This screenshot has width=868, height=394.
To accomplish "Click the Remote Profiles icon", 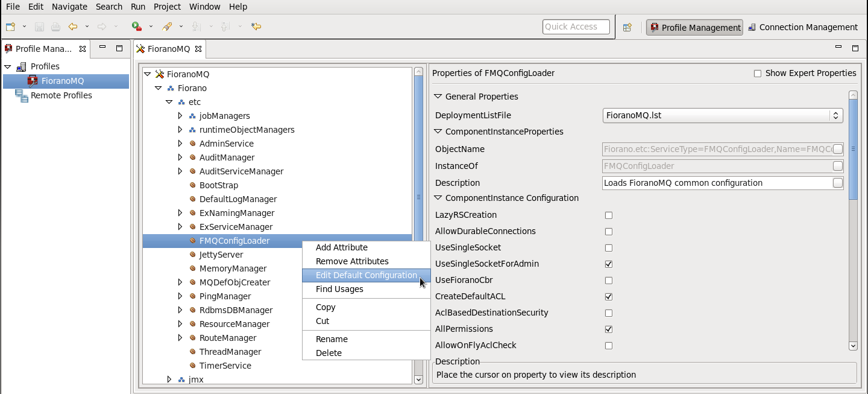I will (x=22, y=95).
